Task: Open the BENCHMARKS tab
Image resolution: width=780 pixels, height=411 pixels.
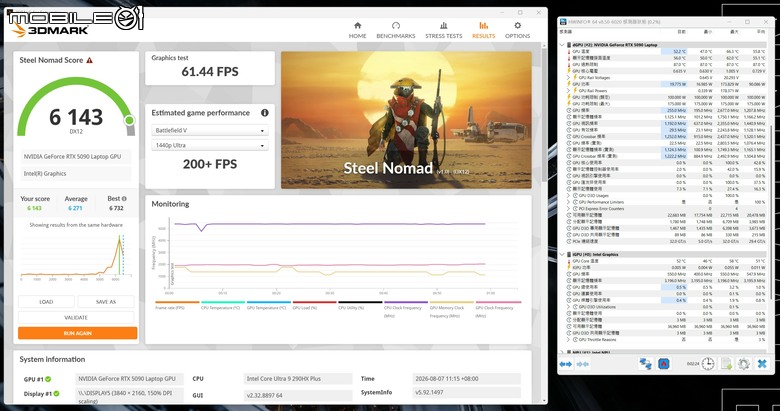Action: coord(395,30)
